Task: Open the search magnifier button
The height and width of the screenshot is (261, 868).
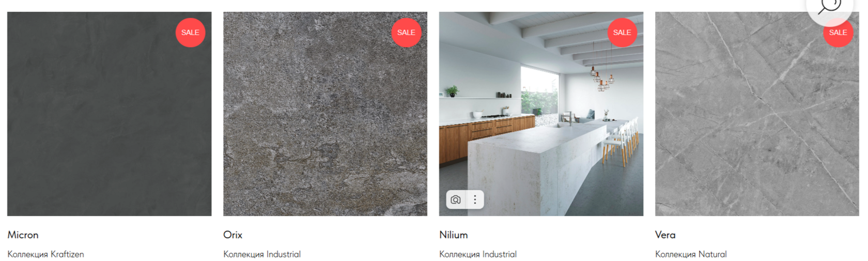Action: pos(830,7)
